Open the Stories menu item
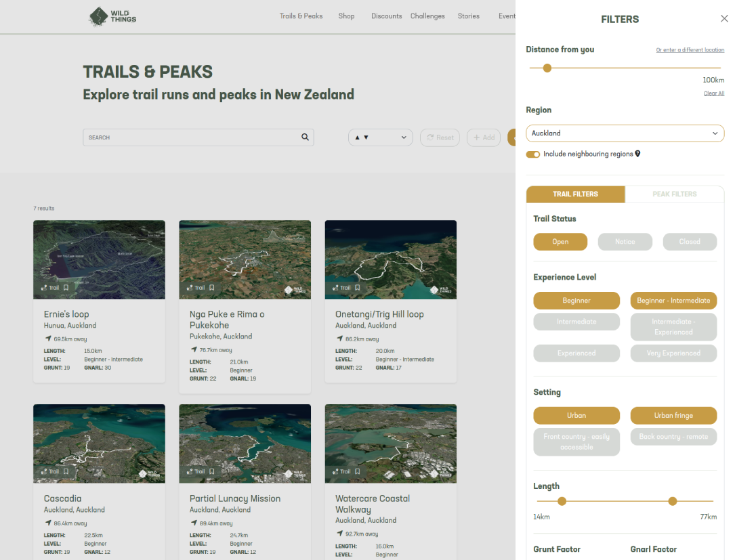The width and height of the screenshot is (735, 560). [468, 16]
